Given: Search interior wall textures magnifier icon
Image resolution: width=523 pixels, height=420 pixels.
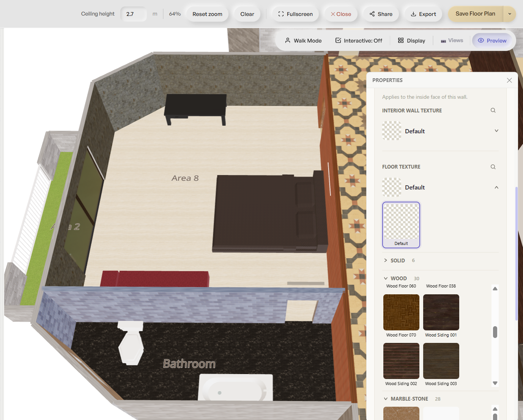Looking at the screenshot, I should (x=493, y=110).
